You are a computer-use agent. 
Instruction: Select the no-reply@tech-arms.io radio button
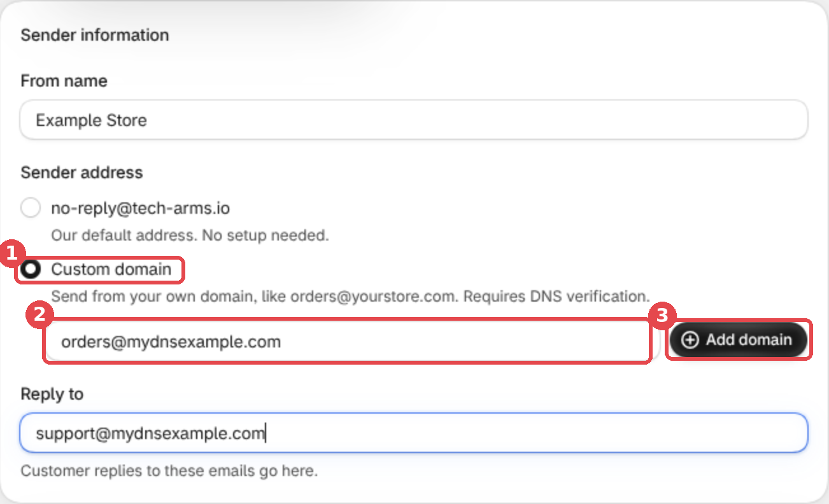pyautogui.click(x=31, y=208)
